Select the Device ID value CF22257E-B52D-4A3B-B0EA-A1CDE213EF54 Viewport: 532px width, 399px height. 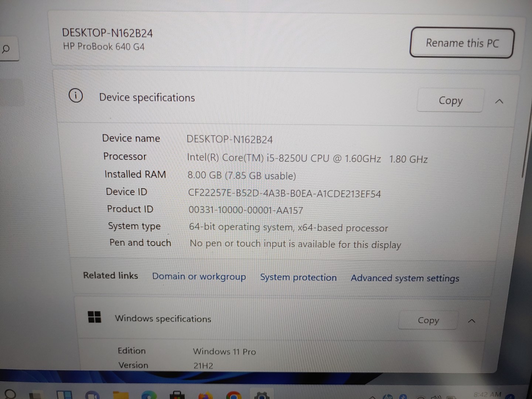pos(284,194)
